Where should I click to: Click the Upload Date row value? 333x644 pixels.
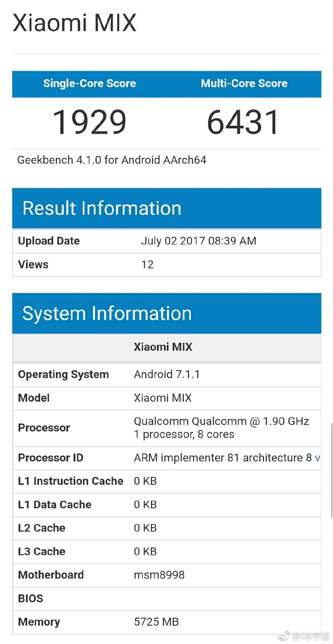coord(199,241)
